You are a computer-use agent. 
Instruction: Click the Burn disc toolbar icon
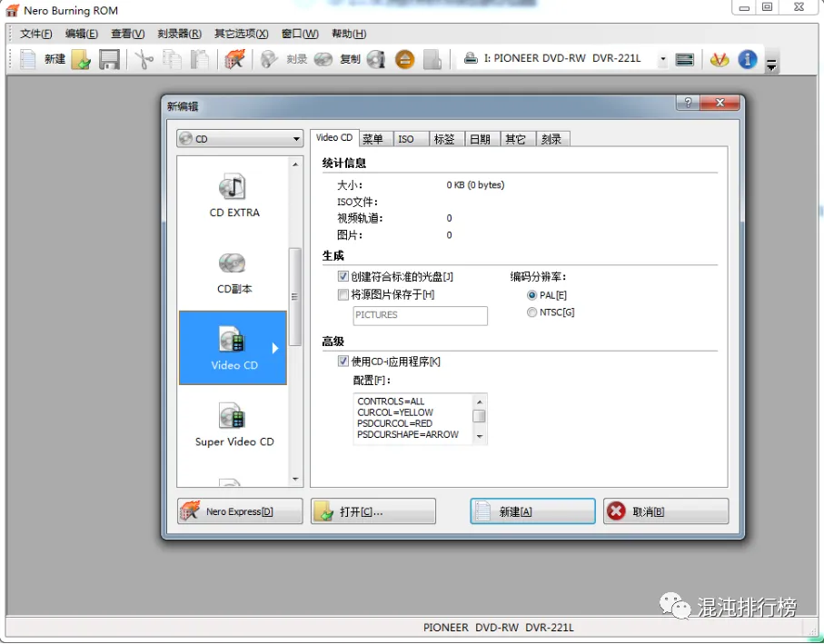click(x=269, y=59)
